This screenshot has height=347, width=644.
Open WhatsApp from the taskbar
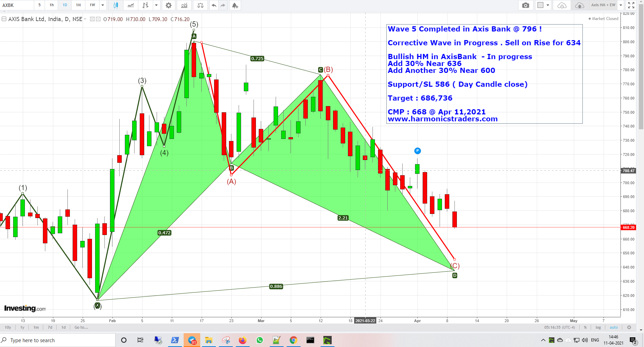click(259, 340)
